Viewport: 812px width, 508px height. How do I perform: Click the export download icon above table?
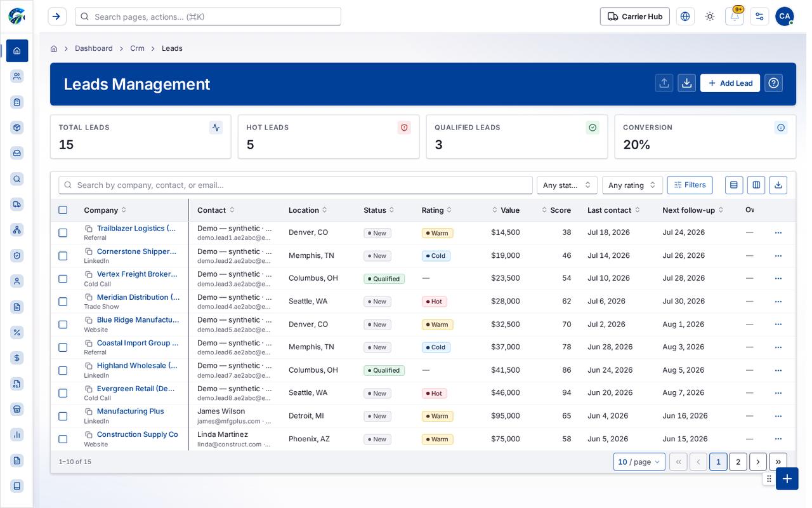click(x=778, y=185)
